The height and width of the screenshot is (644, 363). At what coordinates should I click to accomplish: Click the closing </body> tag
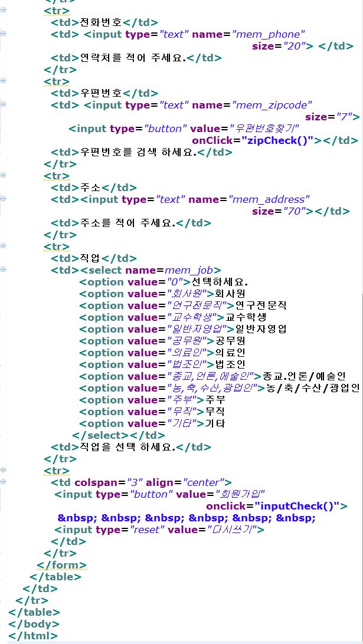[x=34, y=625]
